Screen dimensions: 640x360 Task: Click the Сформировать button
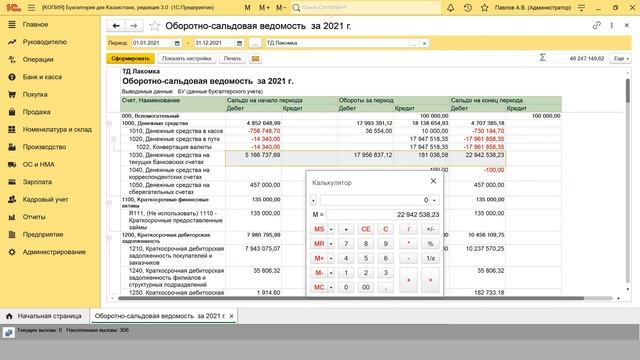(131, 58)
